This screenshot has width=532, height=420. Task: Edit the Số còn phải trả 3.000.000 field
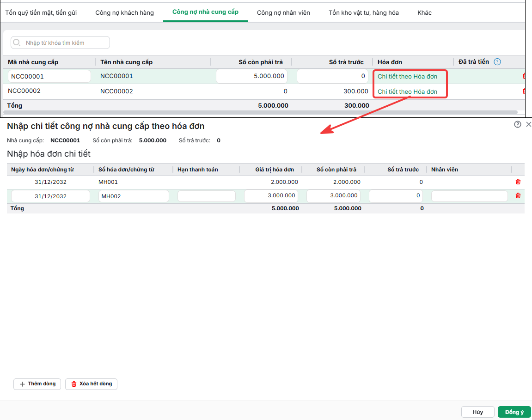(334, 196)
